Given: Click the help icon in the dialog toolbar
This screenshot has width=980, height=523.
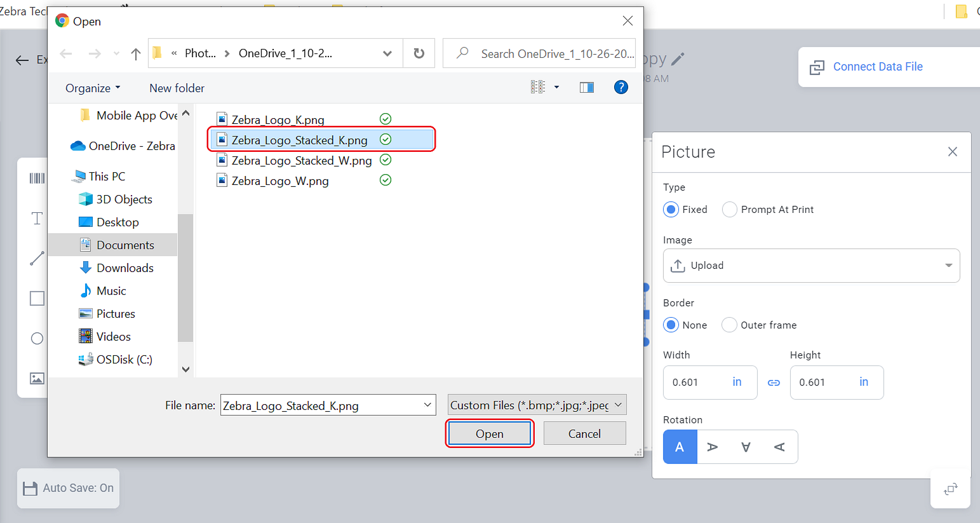Looking at the screenshot, I should pos(621,86).
